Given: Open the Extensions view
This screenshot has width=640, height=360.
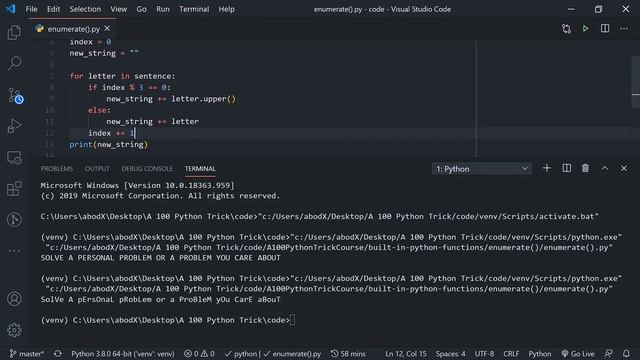Looking at the screenshot, I should point(14,189).
